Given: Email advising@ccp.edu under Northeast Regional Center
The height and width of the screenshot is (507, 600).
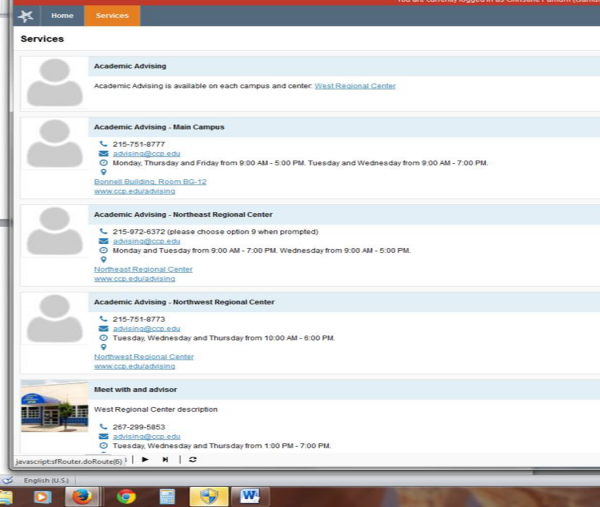Looking at the screenshot, I should click(147, 241).
